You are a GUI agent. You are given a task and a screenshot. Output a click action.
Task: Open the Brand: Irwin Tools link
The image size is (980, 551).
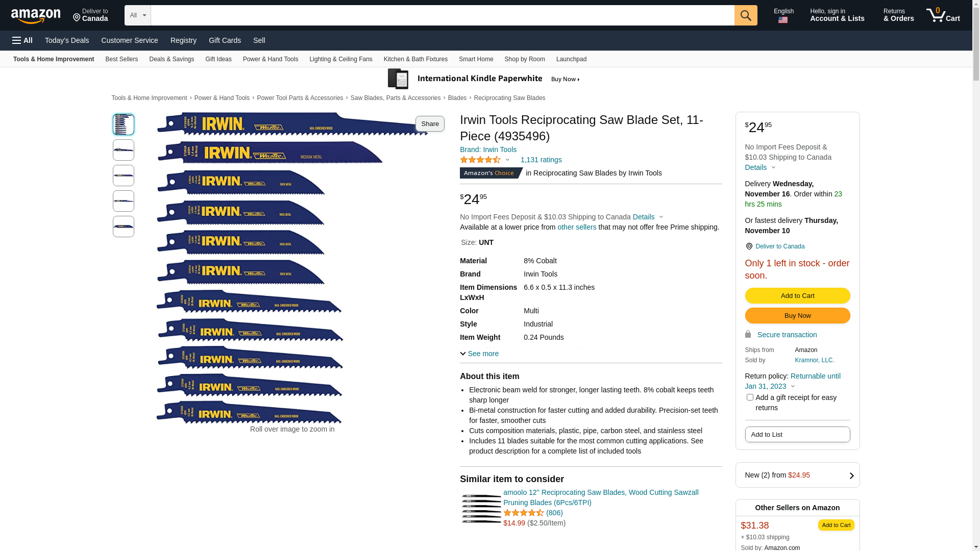[x=488, y=149]
